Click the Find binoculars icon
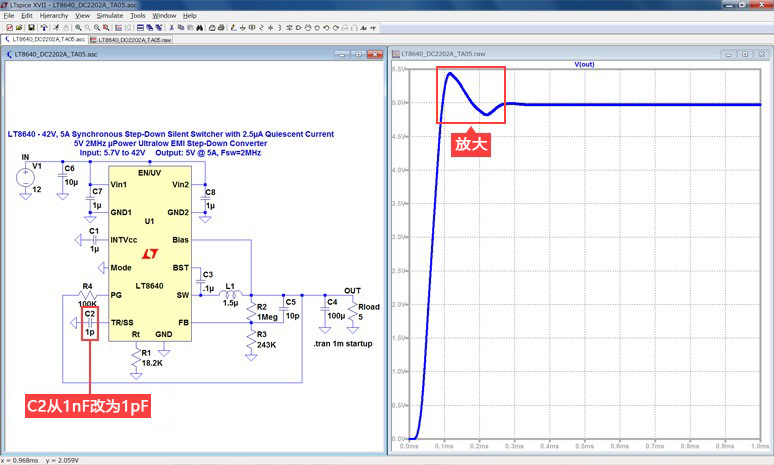774x465 pixels. [199, 28]
